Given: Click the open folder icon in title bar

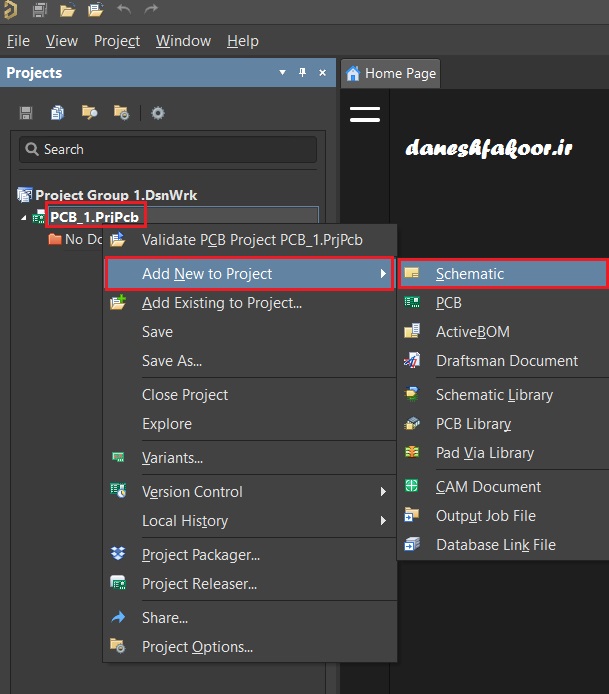Looking at the screenshot, I should pos(67,10).
